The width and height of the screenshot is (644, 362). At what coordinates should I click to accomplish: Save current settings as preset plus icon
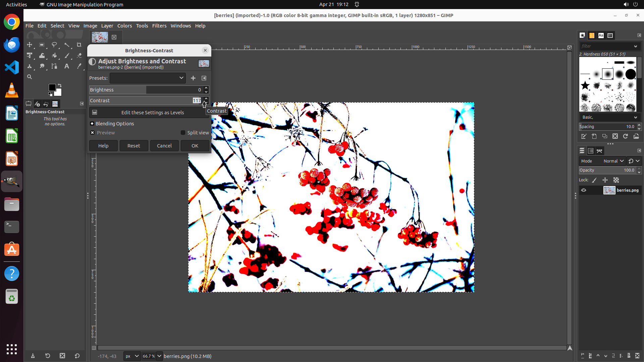193,78
